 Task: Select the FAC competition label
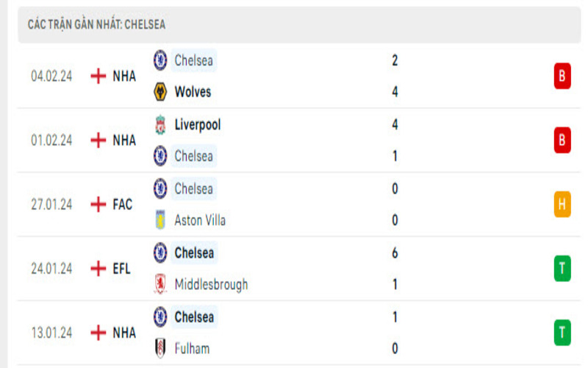pyautogui.click(x=123, y=205)
